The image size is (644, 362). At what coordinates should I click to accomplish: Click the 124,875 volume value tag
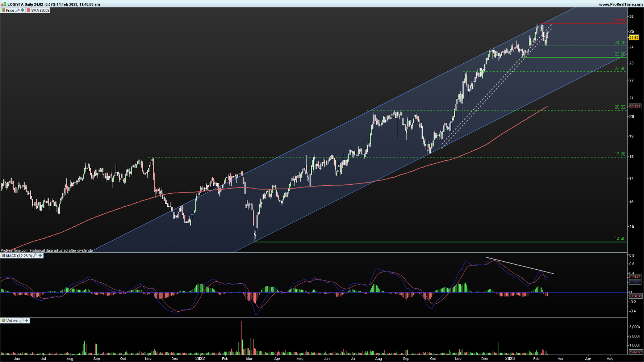tap(636, 352)
